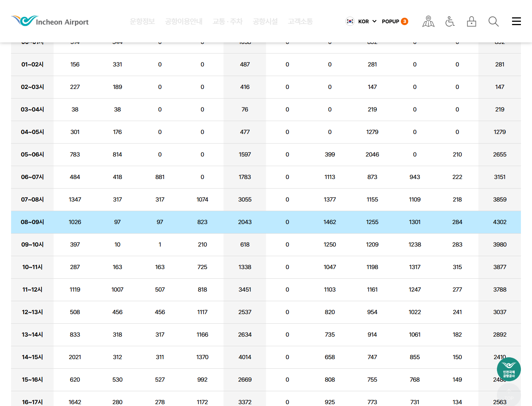Image resolution: width=532 pixels, height=406 pixels.
Task: Click value 416 in the 02~03시 row
Action: pyautogui.click(x=245, y=87)
